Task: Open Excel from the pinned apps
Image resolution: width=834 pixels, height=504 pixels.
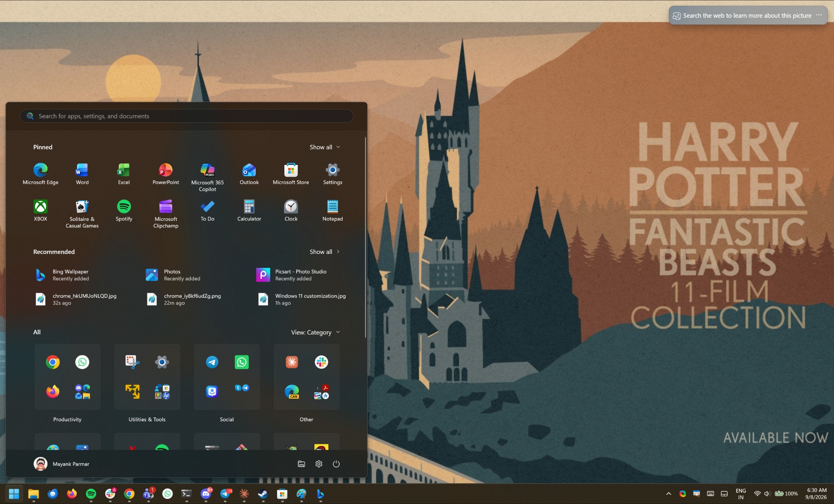Action: coord(124,174)
